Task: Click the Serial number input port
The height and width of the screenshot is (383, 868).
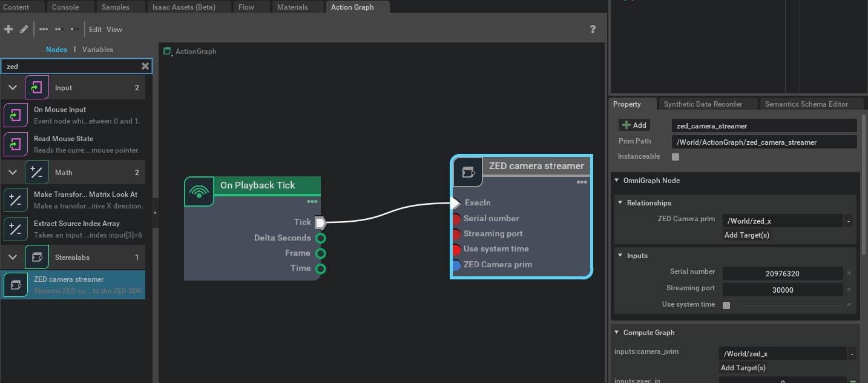Action: tap(456, 219)
